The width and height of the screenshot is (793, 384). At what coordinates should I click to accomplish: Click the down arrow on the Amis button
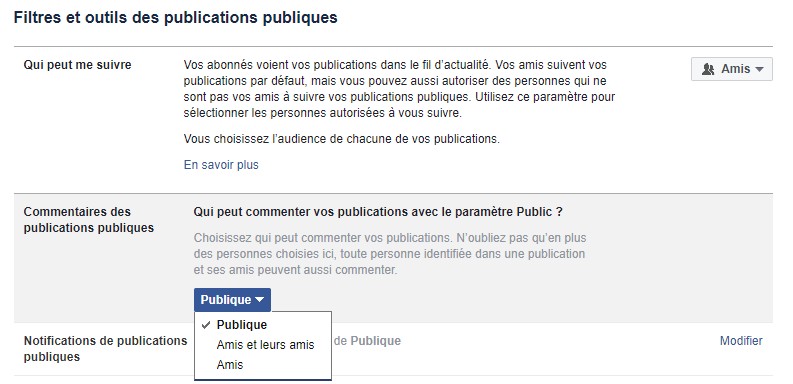(x=759, y=70)
